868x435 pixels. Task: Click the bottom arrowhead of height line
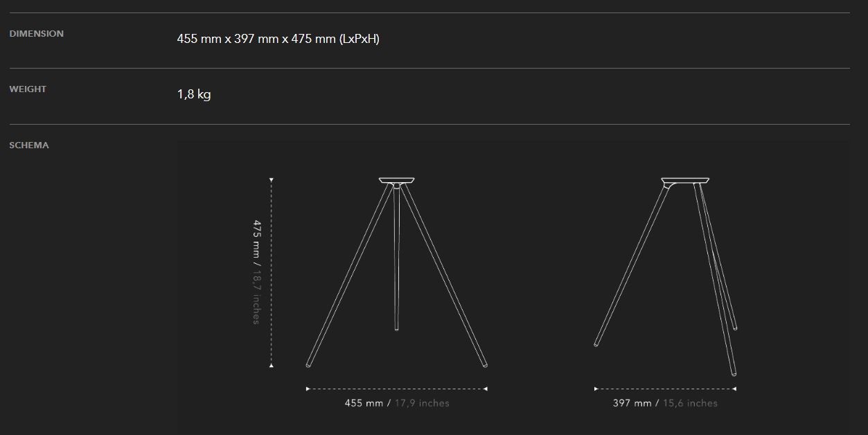click(x=272, y=365)
